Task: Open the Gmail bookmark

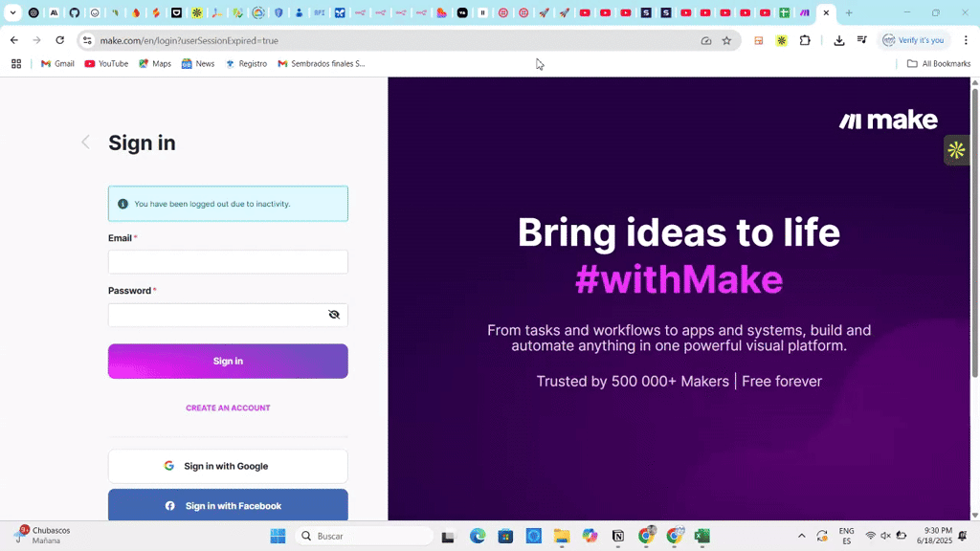Action: click(x=57, y=64)
